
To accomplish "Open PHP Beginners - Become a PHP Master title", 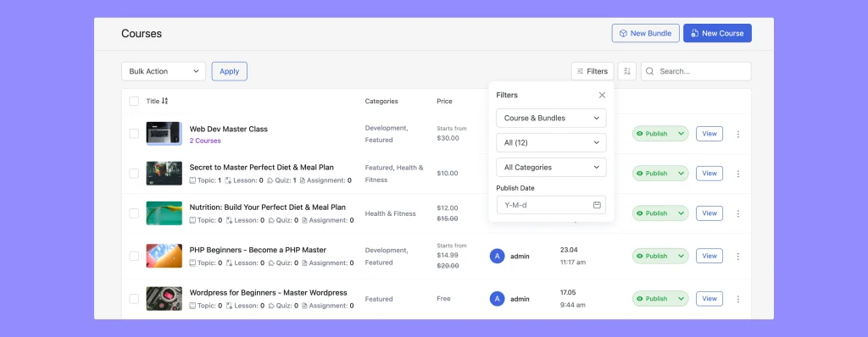I will click(x=258, y=250).
